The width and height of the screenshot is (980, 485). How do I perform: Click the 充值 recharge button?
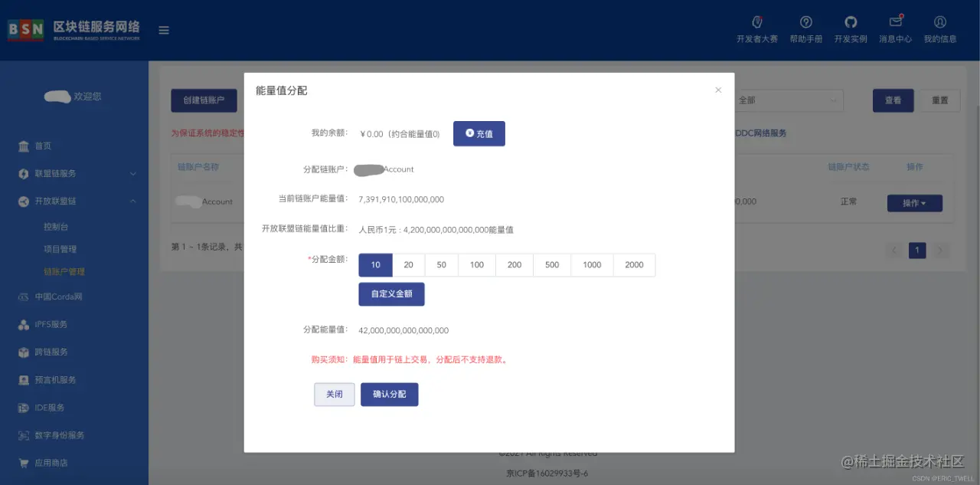coord(479,133)
